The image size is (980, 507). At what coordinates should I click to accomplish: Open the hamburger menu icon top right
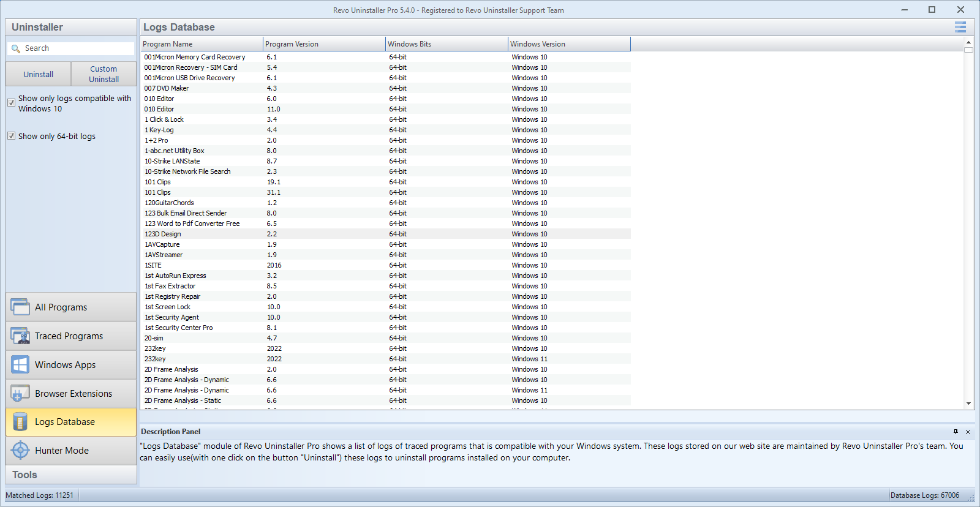pos(960,27)
